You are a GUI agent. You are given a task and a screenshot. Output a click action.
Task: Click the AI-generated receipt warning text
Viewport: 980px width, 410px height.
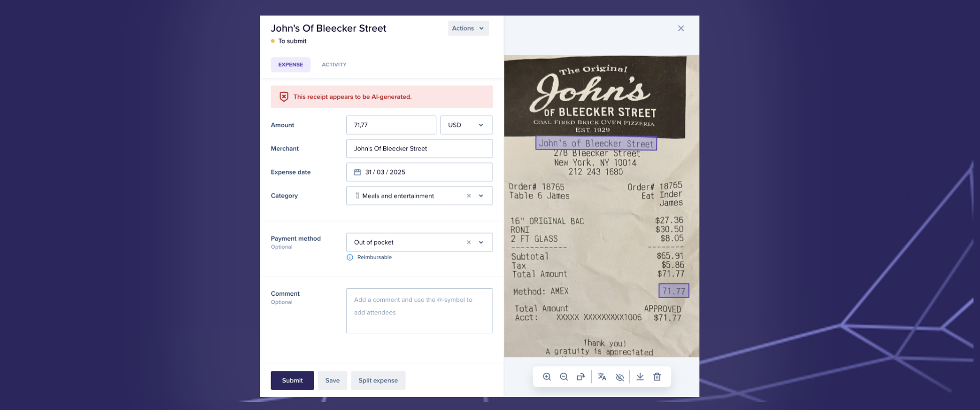pos(352,97)
